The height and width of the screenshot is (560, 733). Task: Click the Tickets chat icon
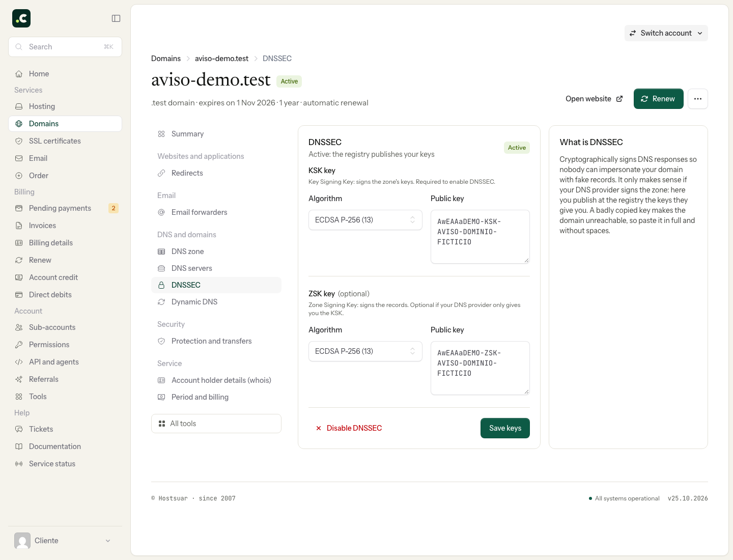[x=19, y=429]
